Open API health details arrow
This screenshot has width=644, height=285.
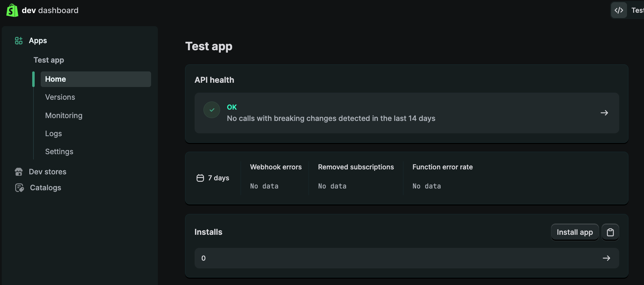[x=604, y=113]
